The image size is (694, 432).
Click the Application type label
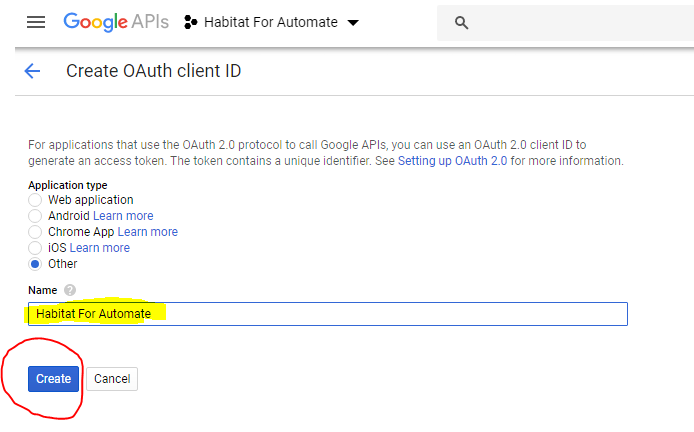pyautogui.click(x=68, y=185)
